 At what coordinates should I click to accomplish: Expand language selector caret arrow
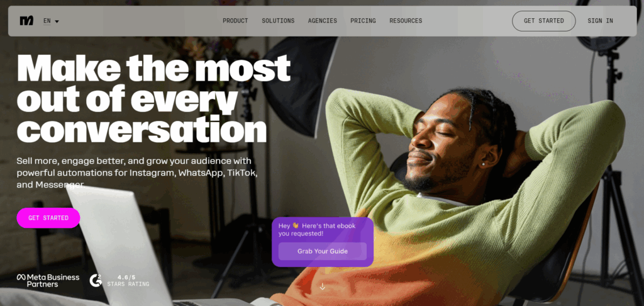pos(57,21)
